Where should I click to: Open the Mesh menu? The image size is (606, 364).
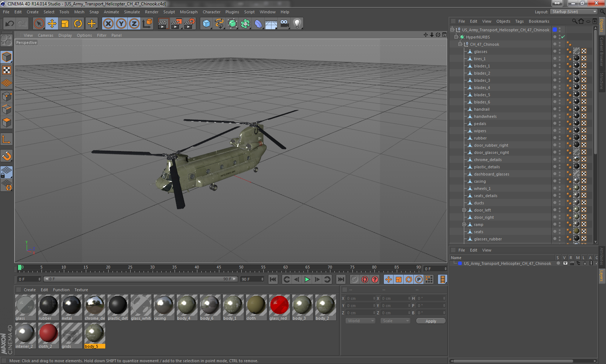point(79,12)
